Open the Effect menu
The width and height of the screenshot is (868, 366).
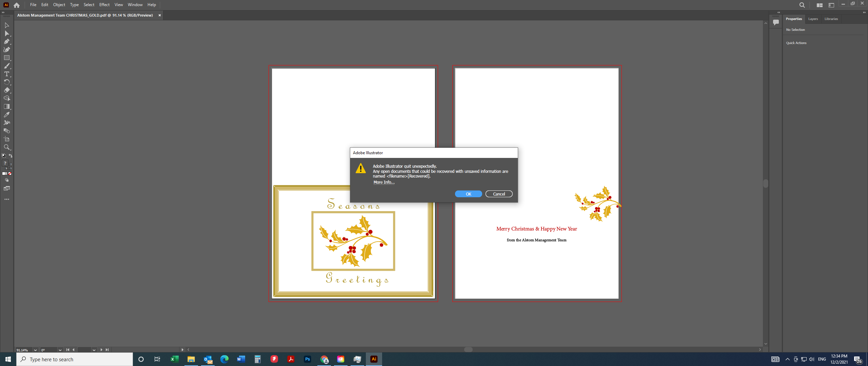pos(104,5)
